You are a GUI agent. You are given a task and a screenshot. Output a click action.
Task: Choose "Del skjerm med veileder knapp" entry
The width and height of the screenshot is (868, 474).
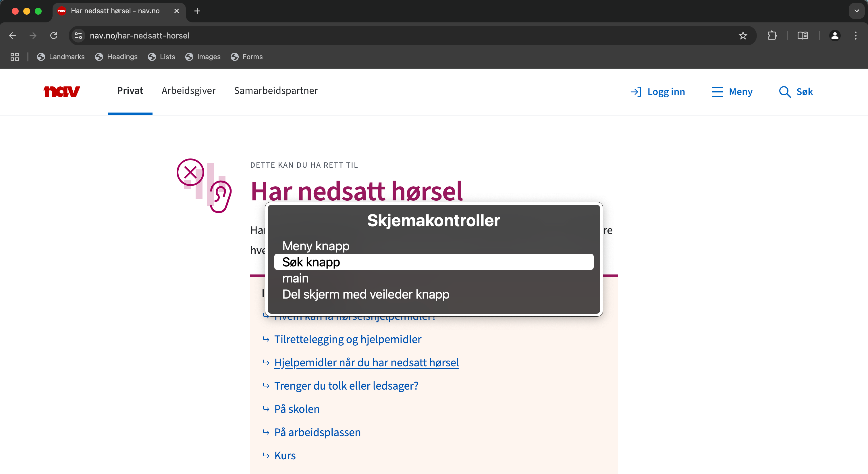(x=366, y=295)
